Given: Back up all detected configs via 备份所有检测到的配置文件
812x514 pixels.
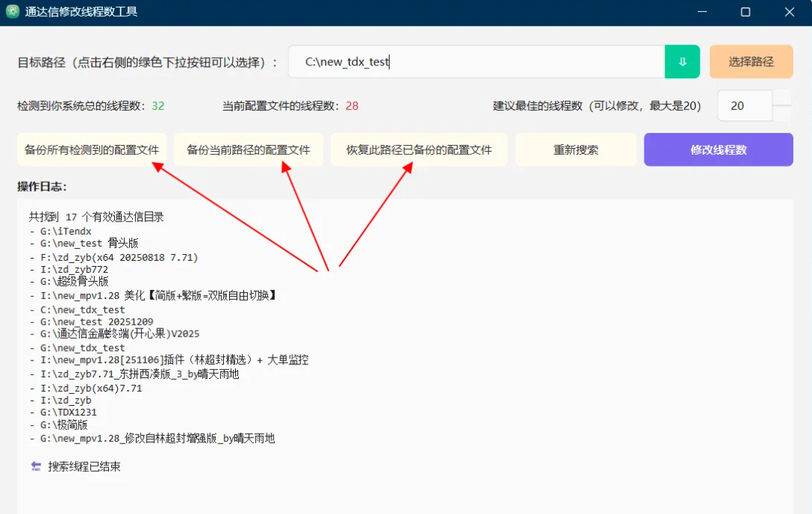Looking at the screenshot, I should 91,149.
